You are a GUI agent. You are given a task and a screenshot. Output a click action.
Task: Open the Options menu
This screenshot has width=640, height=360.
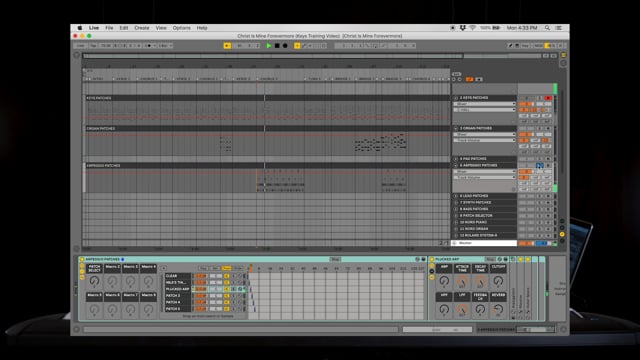click(181, 28)
